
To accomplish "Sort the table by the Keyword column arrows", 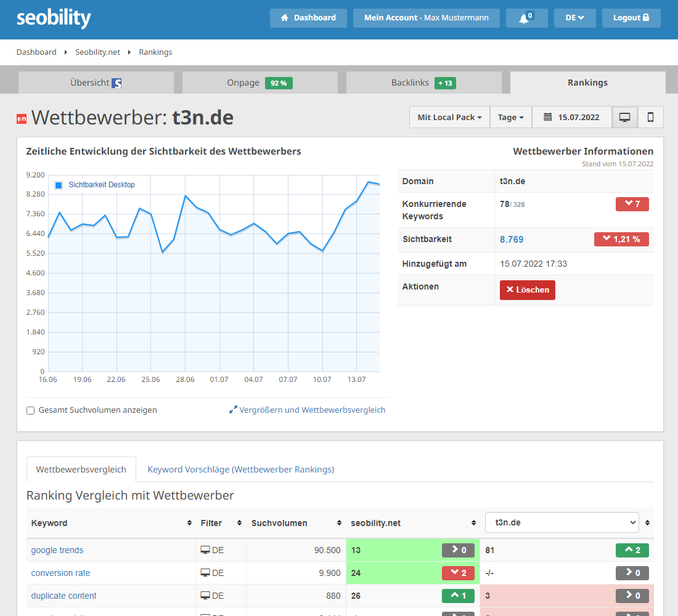I will 189,523.
